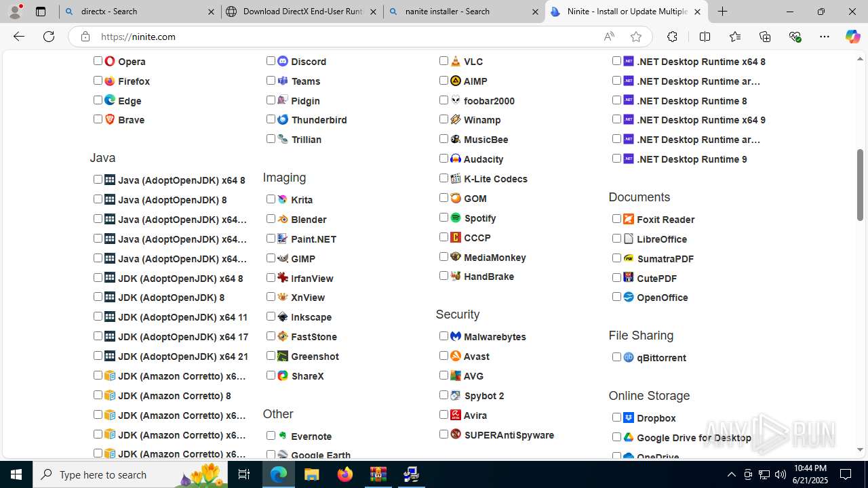
Task: Tick the Teams checkbox
Action: (x=271, y=80)
